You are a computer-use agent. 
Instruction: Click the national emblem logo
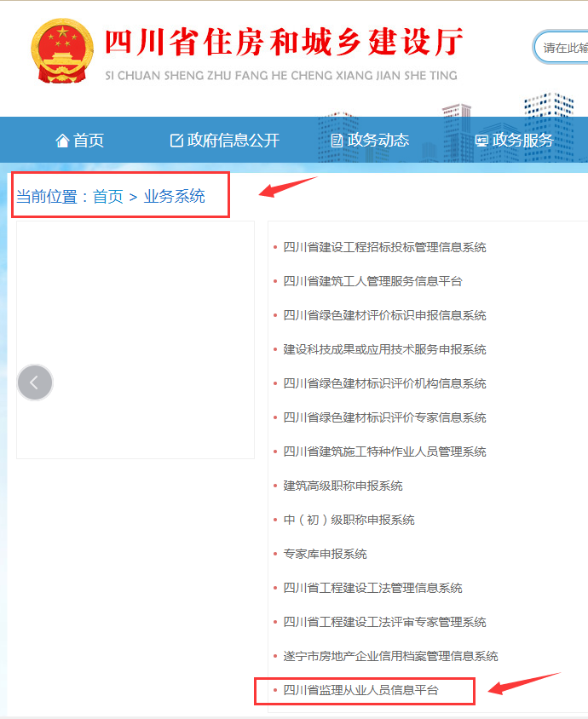click(62, 51)
